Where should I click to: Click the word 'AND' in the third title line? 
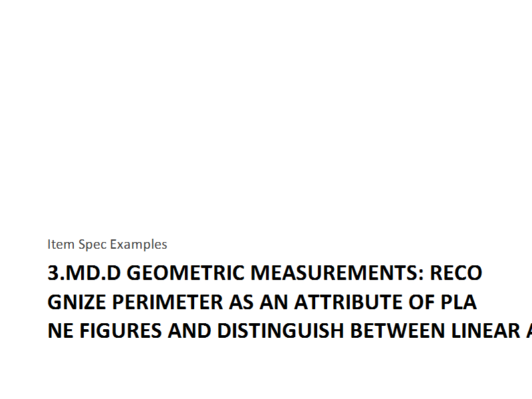pyautogui.click(x=190, y=331)
